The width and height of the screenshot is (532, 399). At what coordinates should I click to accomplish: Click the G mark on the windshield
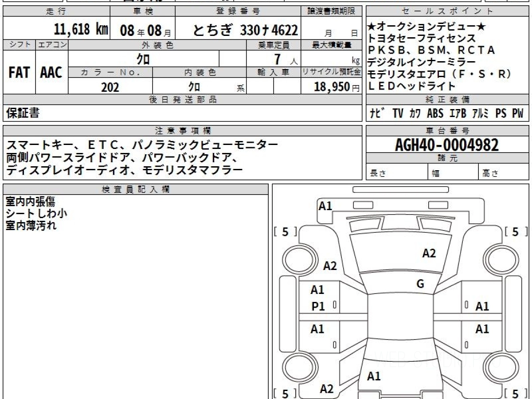point(420,284)
